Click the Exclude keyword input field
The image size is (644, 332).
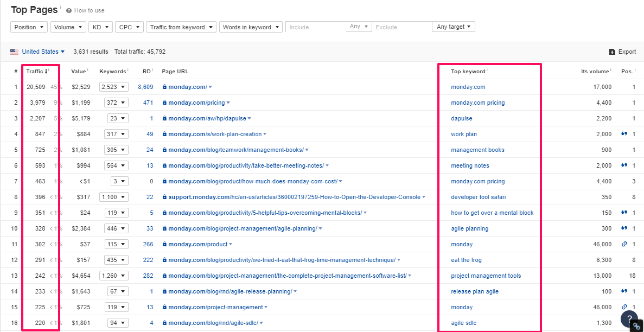click(401, 27)
